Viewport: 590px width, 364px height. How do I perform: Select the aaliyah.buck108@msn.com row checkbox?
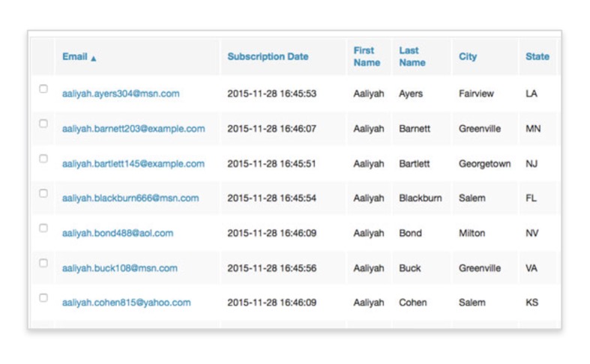(x=43, y=263)
